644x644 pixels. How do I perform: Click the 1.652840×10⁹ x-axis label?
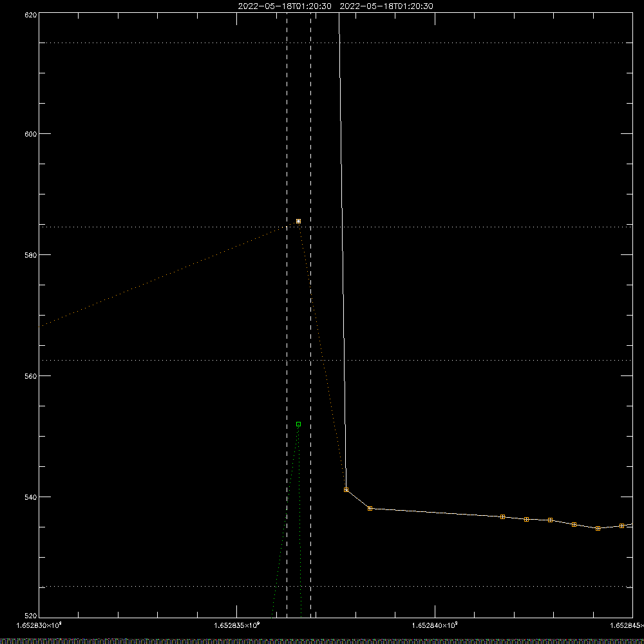pyautogui.click(x=435, y=625)
